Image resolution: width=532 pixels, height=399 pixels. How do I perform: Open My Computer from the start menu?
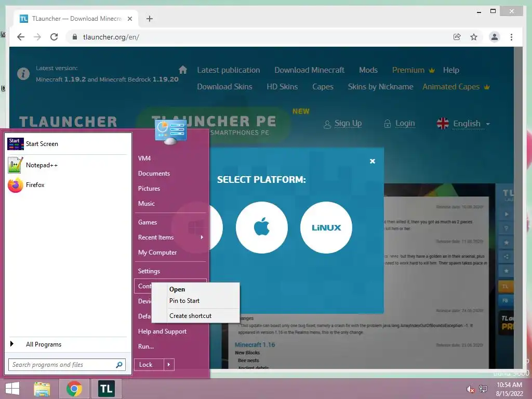(x=157, y=252)
